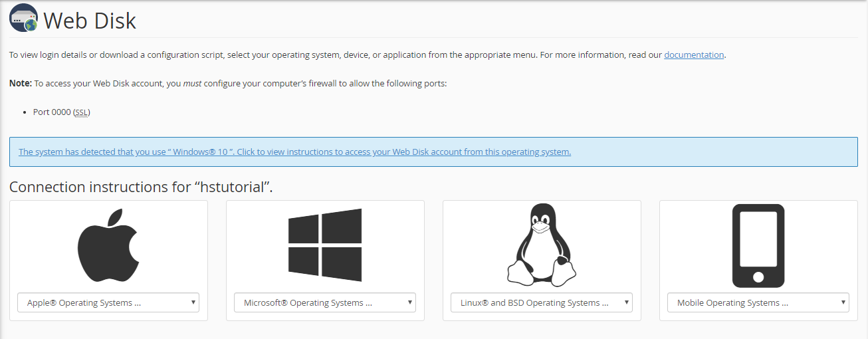
Task: Click the Web Disk page heading
Action: [90, 21]
